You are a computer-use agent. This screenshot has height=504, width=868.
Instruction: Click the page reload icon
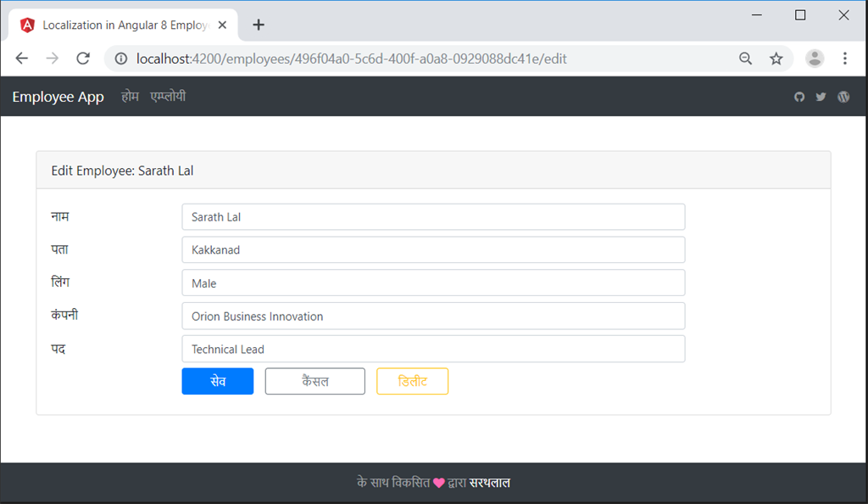[82, 59]
